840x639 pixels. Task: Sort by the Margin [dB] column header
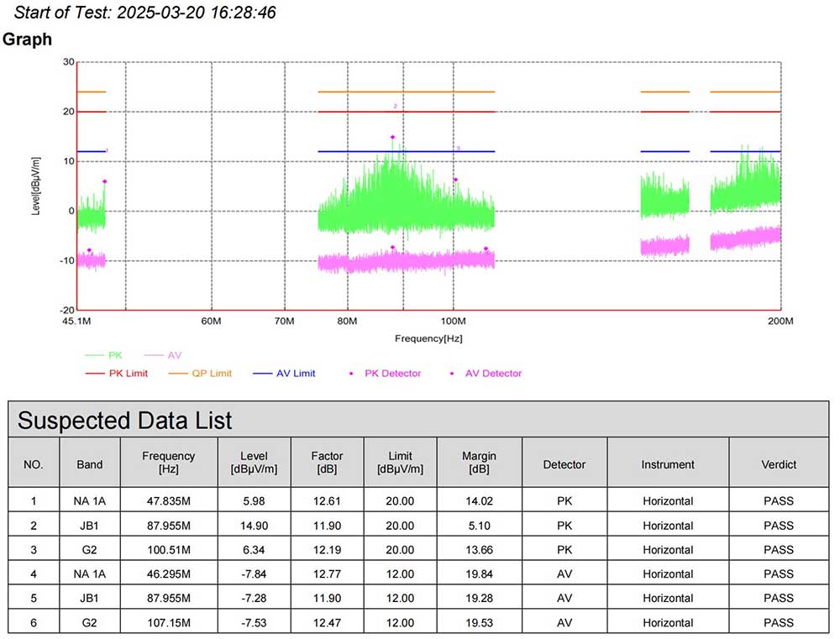pos(479,462)
